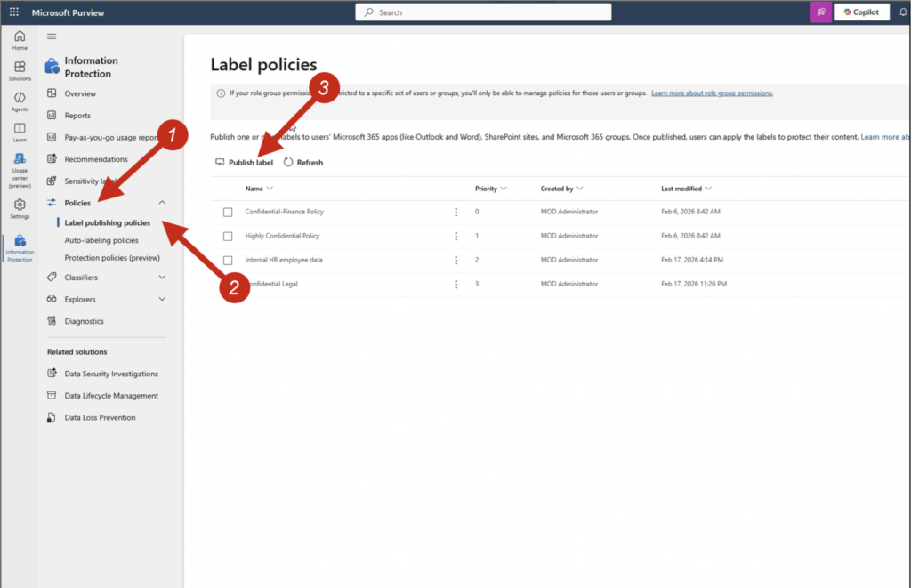Open Agents in the left rail
This screenshot has width=911, height=588.
[20, 101]
